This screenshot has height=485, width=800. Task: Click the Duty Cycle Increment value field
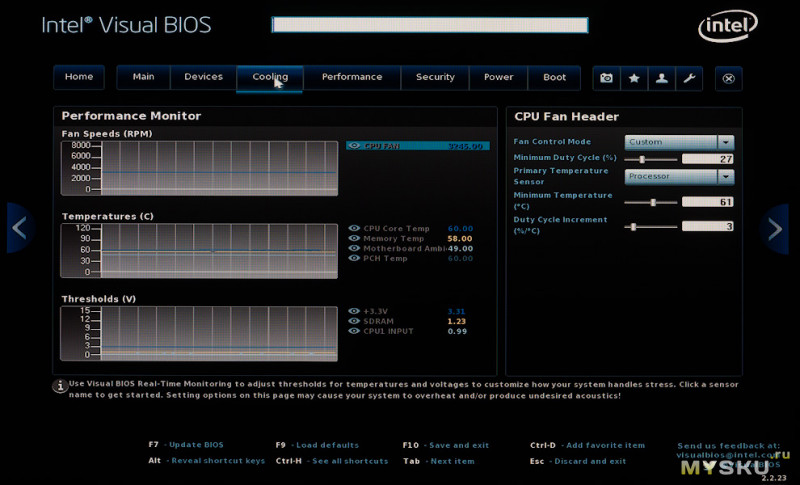click(x=708, y=226)
